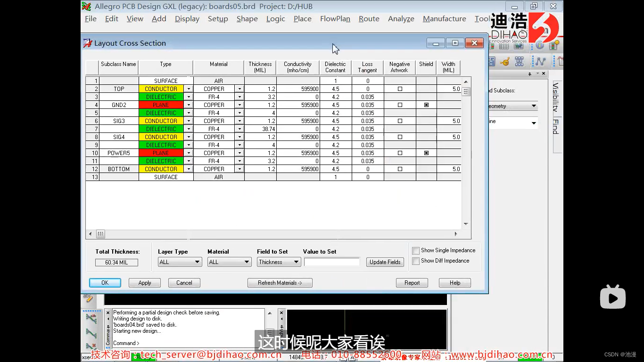The width and height of the screenshot is (644, 362).
Task: Click the blue info circle toolbar icon
Action: 540,46
